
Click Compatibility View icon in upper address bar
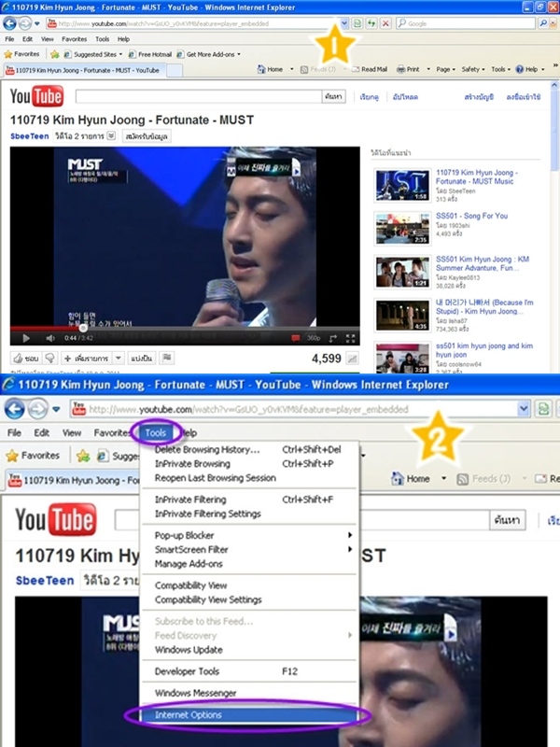tap(357, 22)
